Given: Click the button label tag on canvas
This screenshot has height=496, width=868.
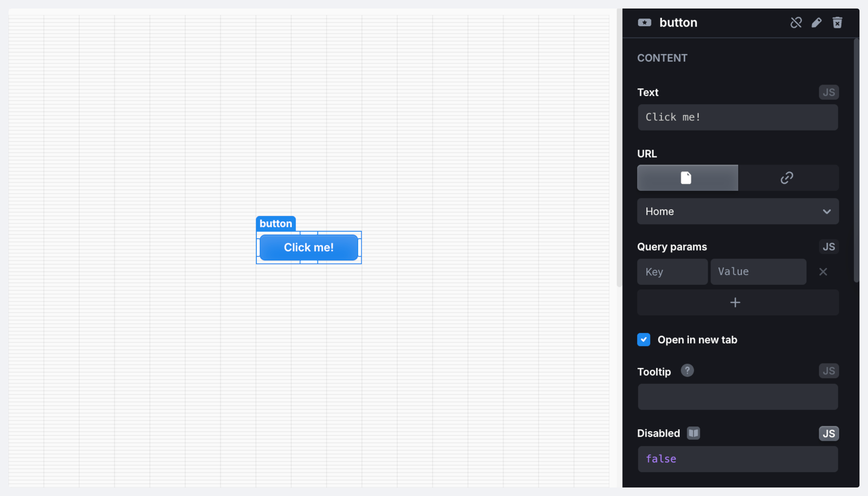Looking at the screenshot, I should [276, 224].
